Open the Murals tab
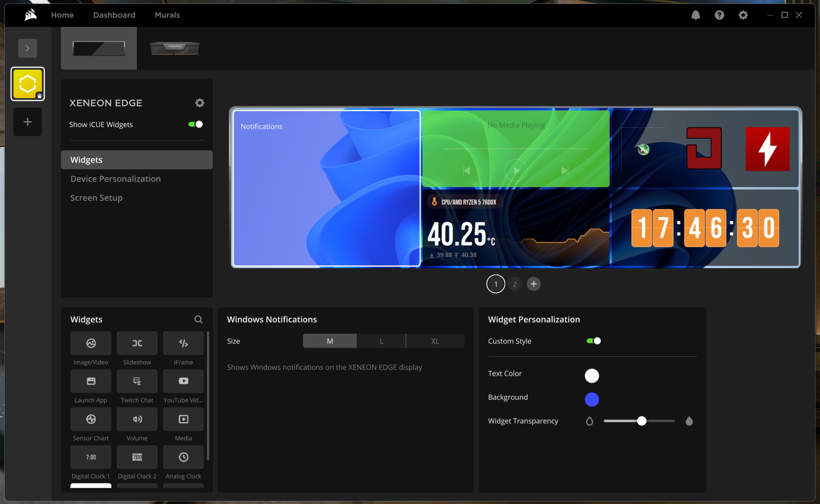This screenshot has height=504, width=820. point(167,15)
